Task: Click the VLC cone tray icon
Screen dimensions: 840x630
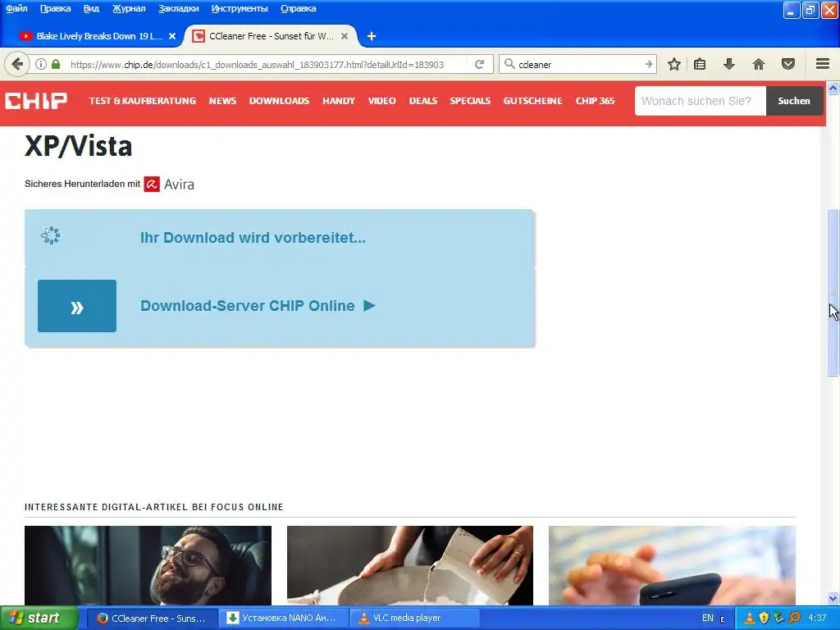Action: point(749,619)
